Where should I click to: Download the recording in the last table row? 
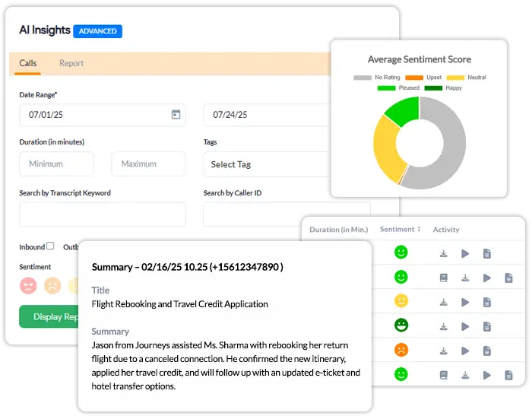click(465, 375)
